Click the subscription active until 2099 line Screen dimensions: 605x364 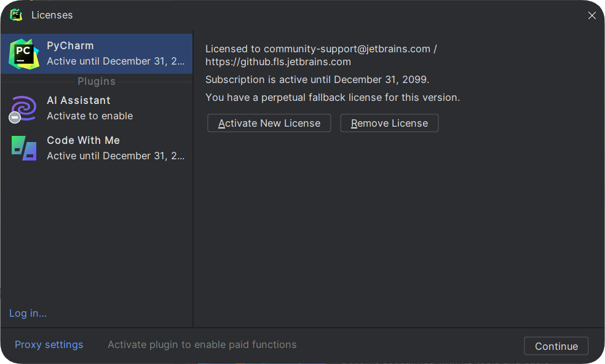[317, 79]
